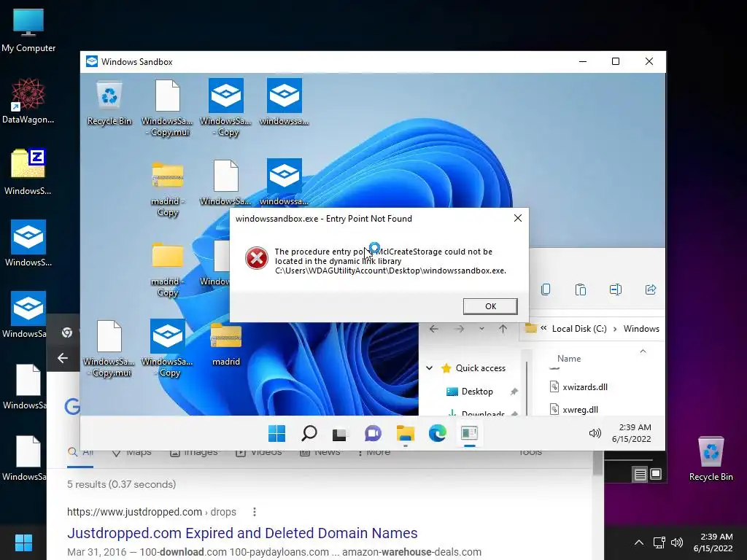
Task: Show hidden icons in host system tray
Action: point(639,542)
